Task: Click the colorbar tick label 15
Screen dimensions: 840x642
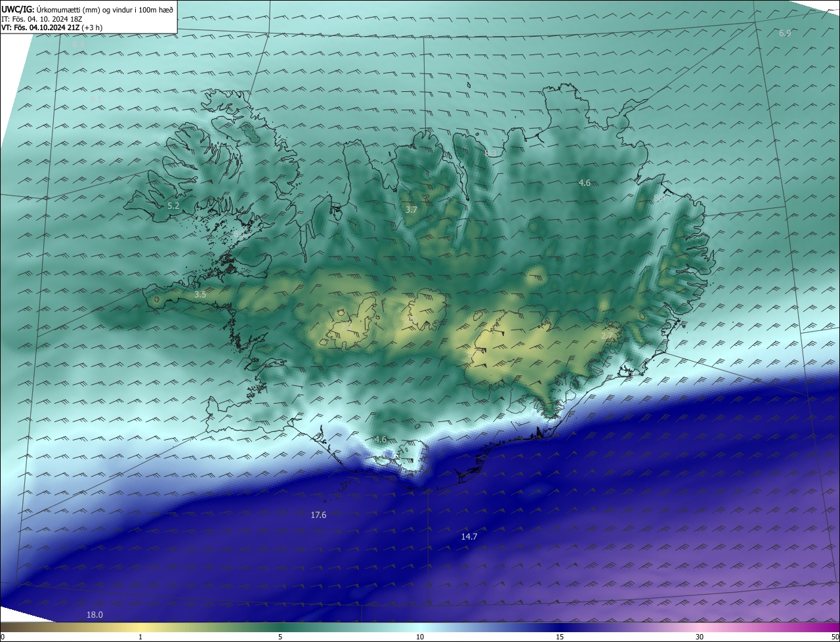Action: pos(560,637)
